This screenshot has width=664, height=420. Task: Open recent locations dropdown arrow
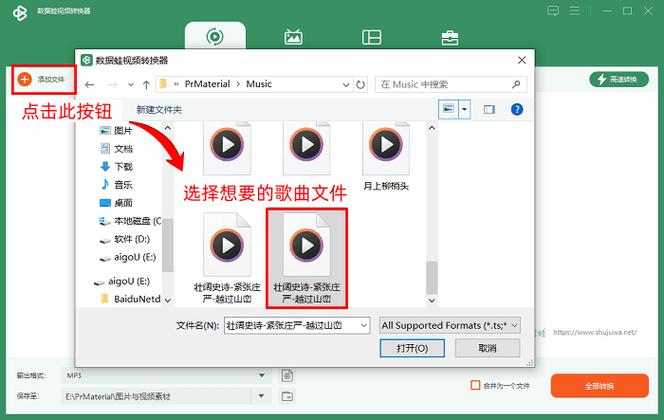pyautogui.click(x=131, y=85)
